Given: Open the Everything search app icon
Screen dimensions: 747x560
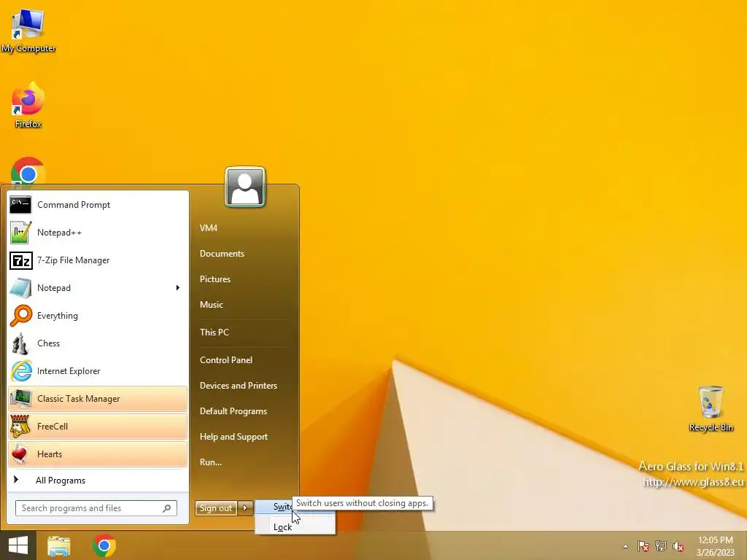Looking at the screenshot, I should 20,316.
